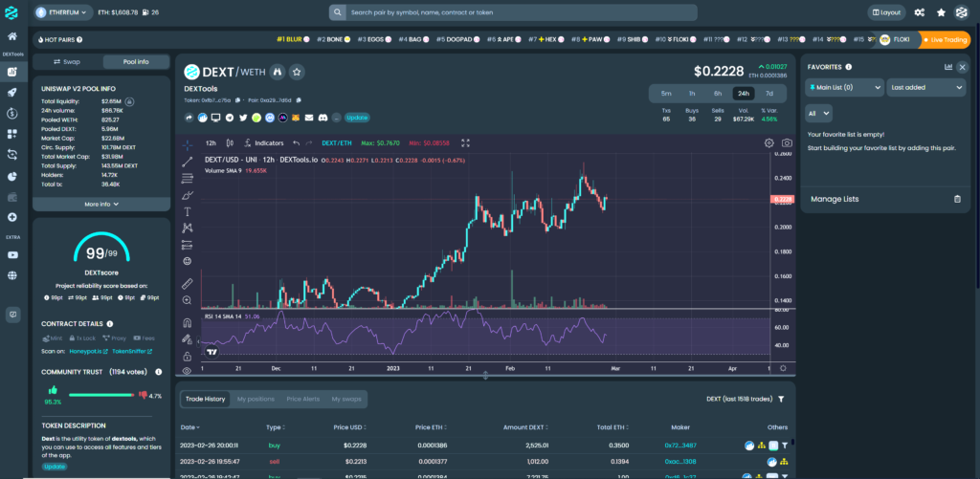Click the globe icon in the sidebar
This screenshot has height=479, width=980.
(11, 275)
